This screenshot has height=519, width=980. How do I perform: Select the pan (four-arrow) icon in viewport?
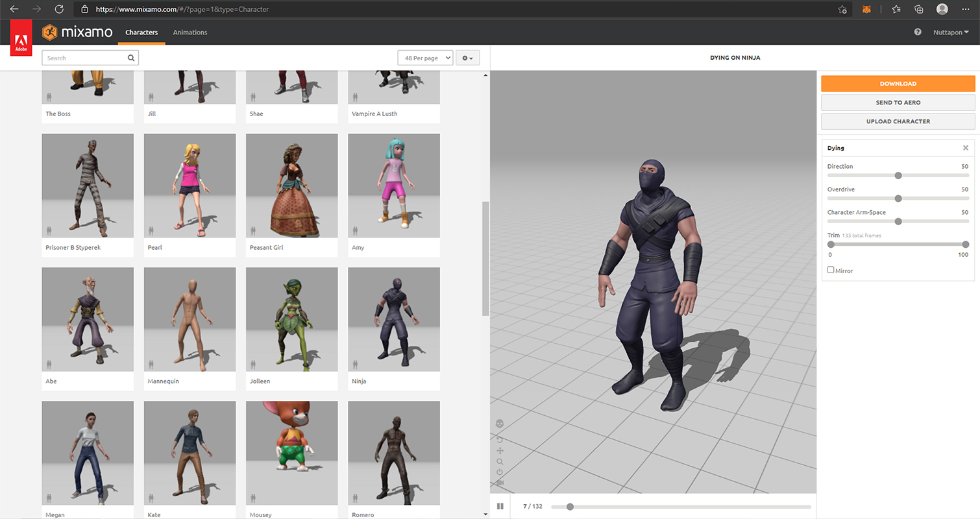500,451
